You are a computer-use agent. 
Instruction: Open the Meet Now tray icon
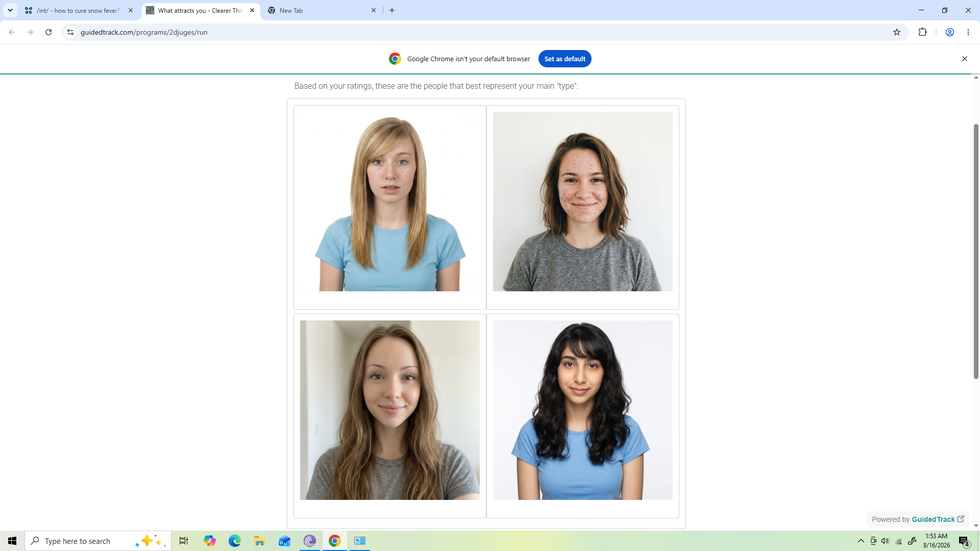click(x=873, y=541)
